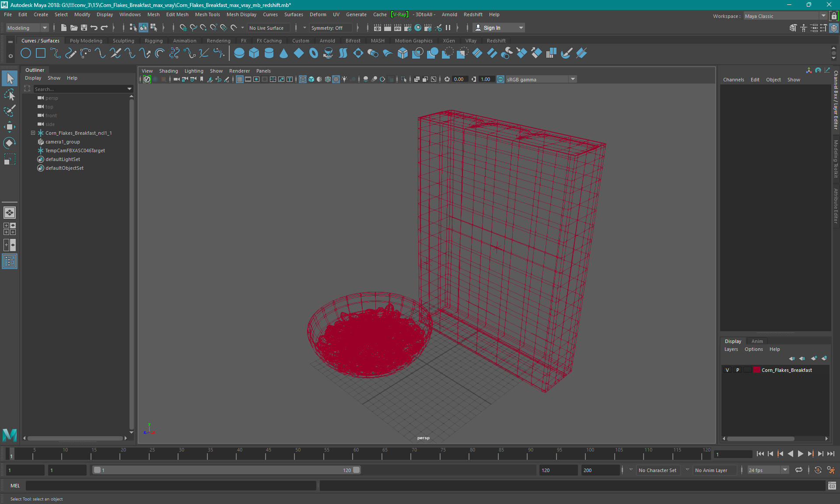This screenshot has height=504, width=840.
Task: Toggle the viewport color management button
Action: coord(500,79)
